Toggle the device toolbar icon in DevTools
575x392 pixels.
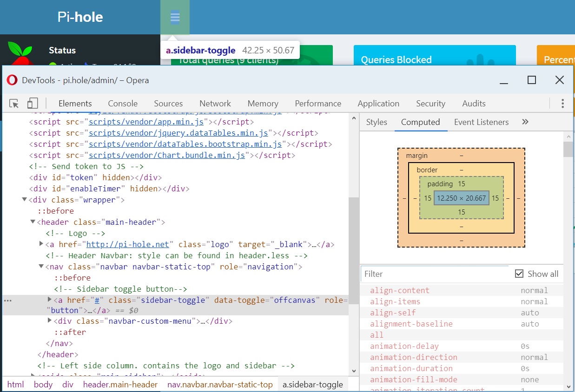tap(32, 102)
